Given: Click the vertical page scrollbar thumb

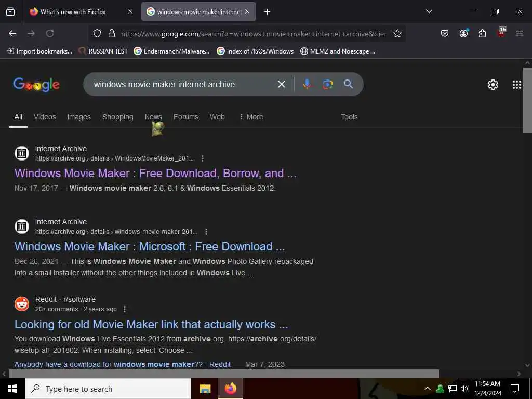Looking at the screenshot, I should [x=528, y=100].
